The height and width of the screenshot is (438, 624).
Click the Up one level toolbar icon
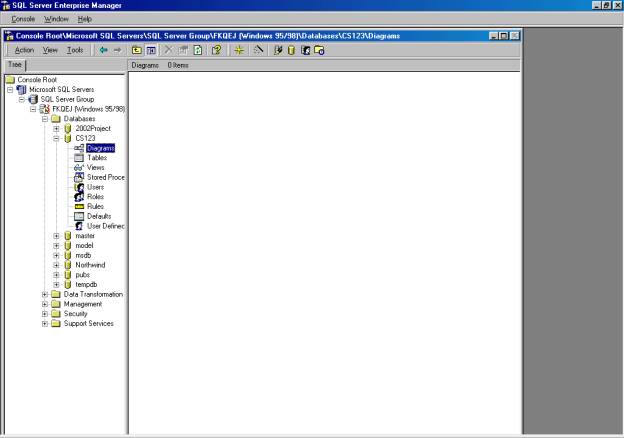point(136,49)
